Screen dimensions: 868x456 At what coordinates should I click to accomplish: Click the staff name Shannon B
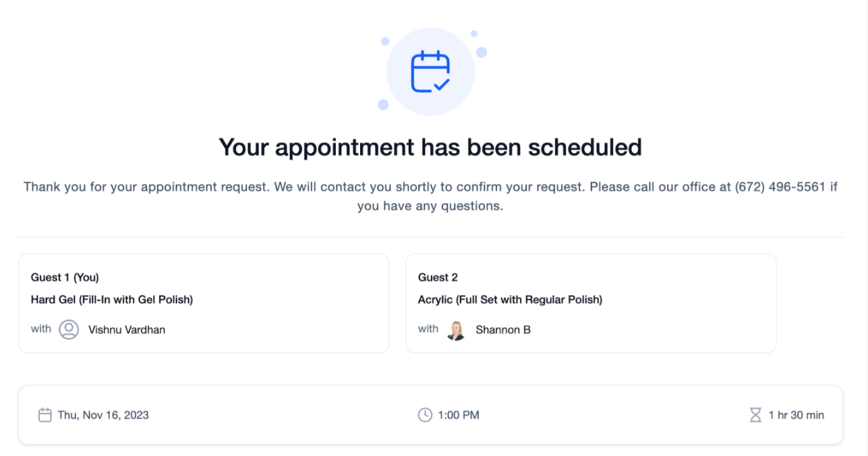(x=503, y=330)
